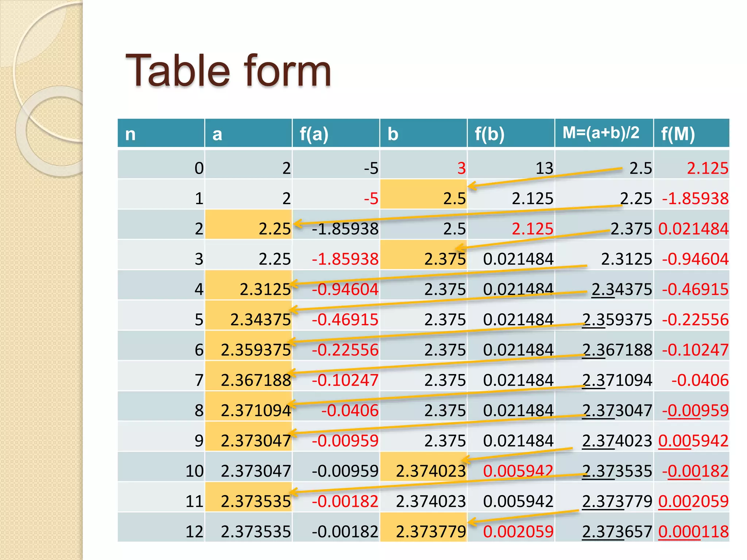Click the 'f(a)' column header
Image resolution: width=747 pixels, height=560 pixels.
pyautogui.click(x=336, y=133)
